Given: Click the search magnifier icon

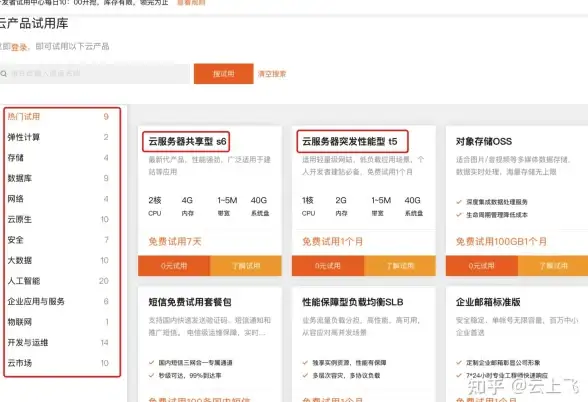Looking at the screenshot, I should 4,74.
